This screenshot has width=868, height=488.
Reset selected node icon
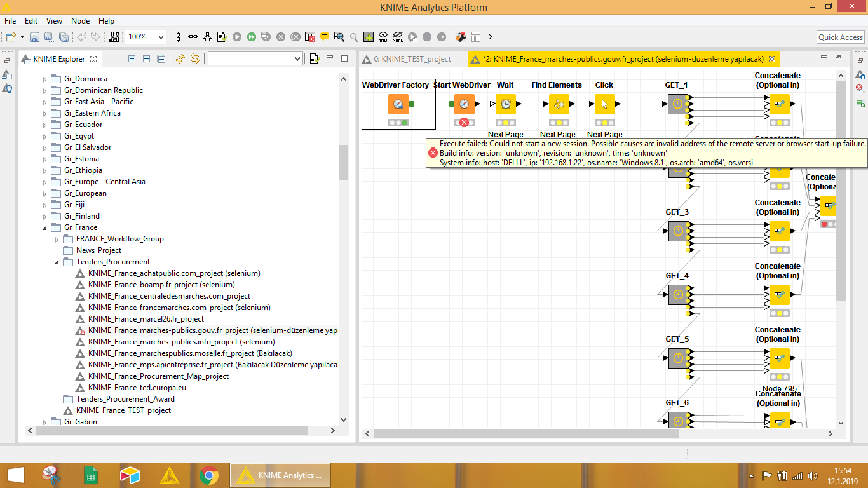click(310, 37)
